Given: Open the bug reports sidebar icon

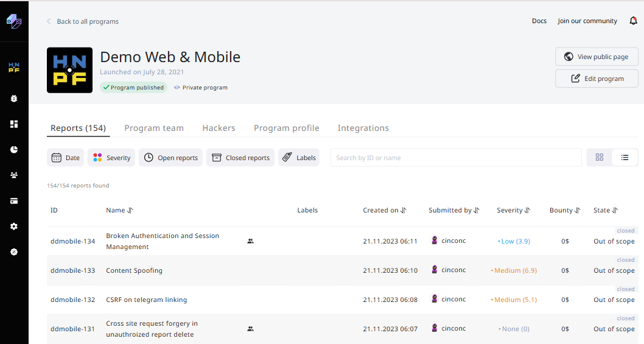Looking at the screenshot, I should tap(14, 99).
